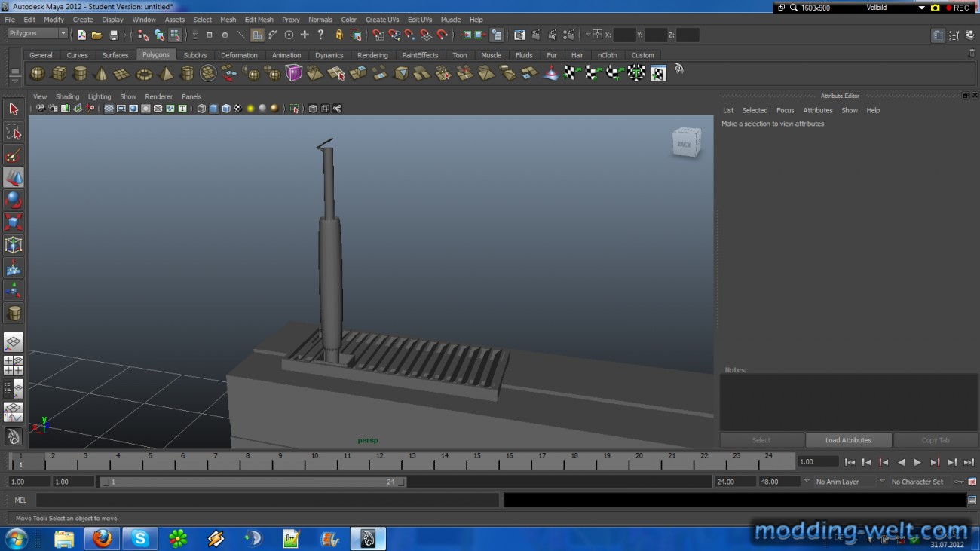Click the view cube labeled BACK
980x551 pixels.
(686, 142)
